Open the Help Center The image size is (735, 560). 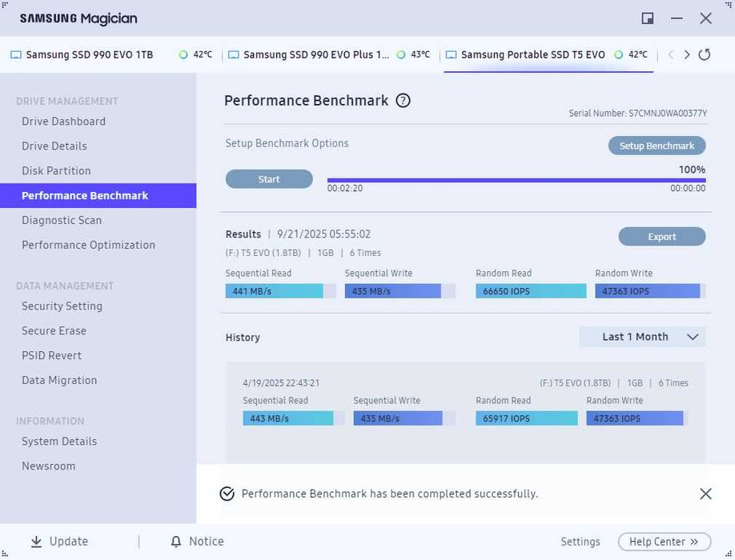pyautogui.click(x=665, y=542)
